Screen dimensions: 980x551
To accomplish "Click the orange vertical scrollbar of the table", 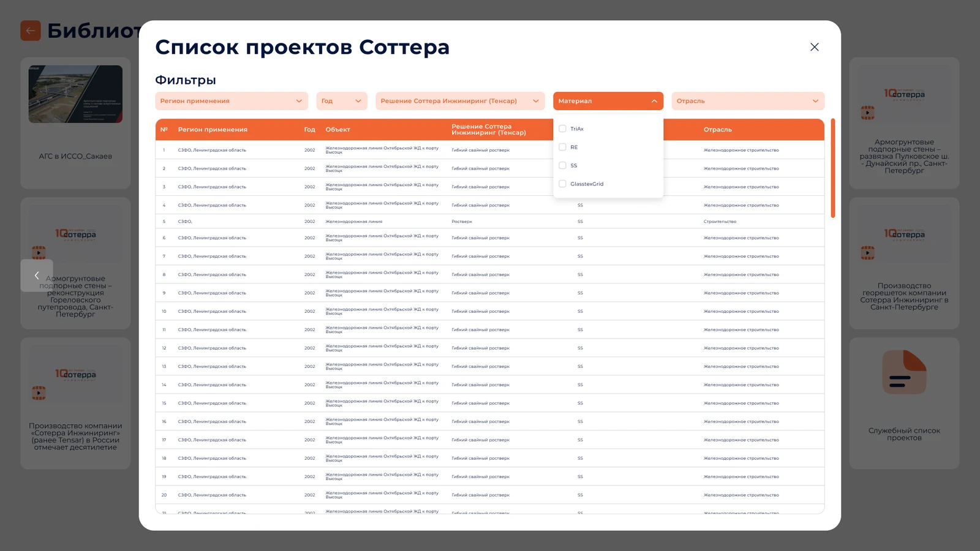I will pyautogui.click(x=833, y=168).
